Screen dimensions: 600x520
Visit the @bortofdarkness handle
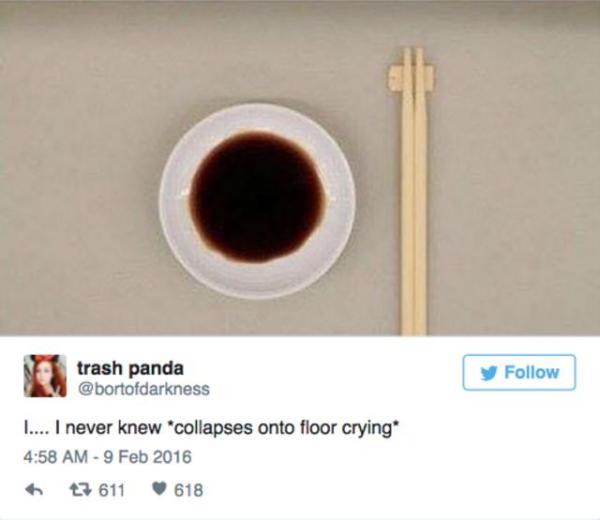[x=143, y=389]
